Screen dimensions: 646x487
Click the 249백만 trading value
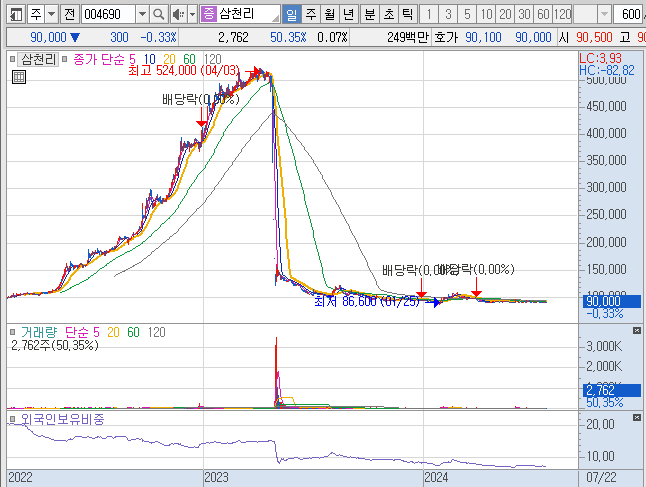click(408, 37)
